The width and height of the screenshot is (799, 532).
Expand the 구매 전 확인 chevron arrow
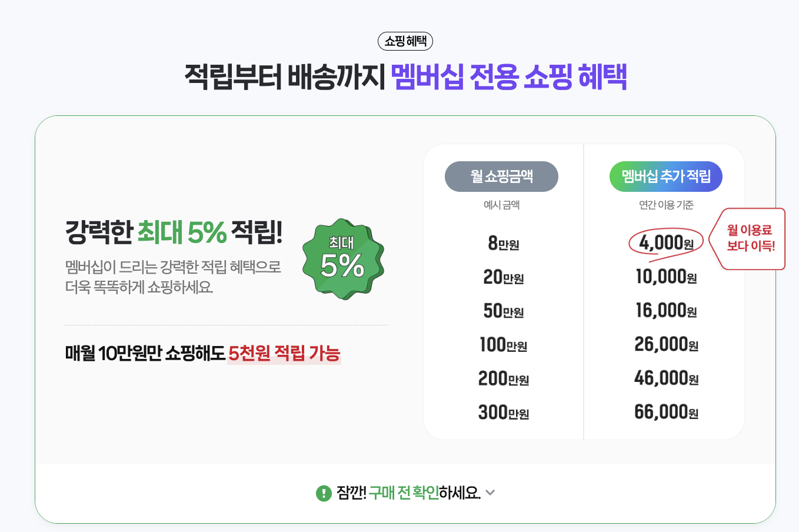coord(491,493)
